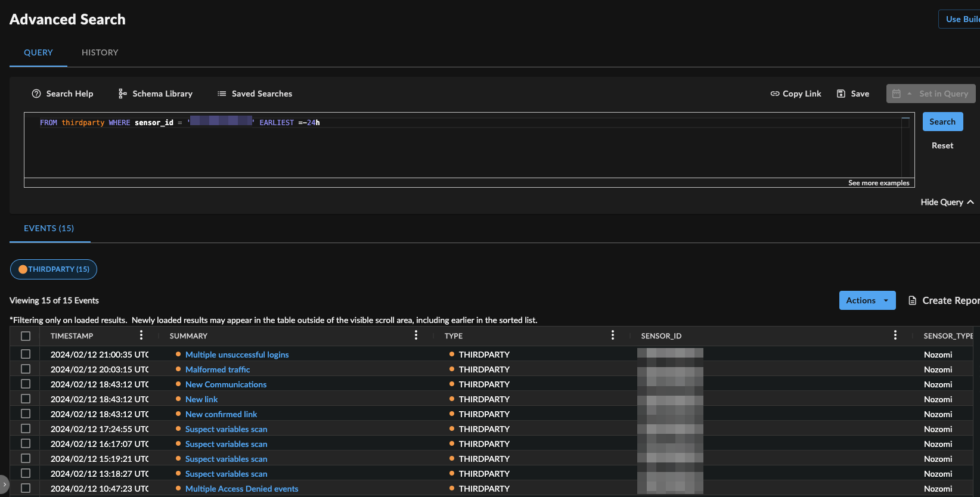Open New confirmed link event
Viewport: 980px width, 497px height.
coord(221,414)
